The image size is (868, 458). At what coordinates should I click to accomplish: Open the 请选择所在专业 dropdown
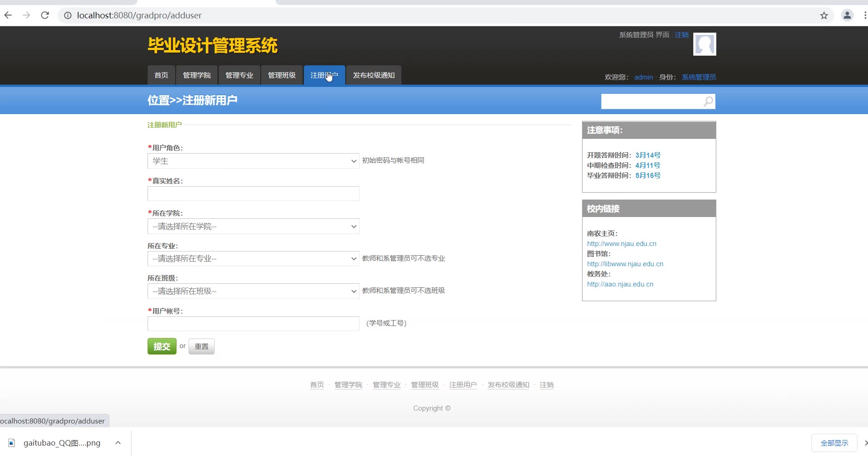pos(253,258)
